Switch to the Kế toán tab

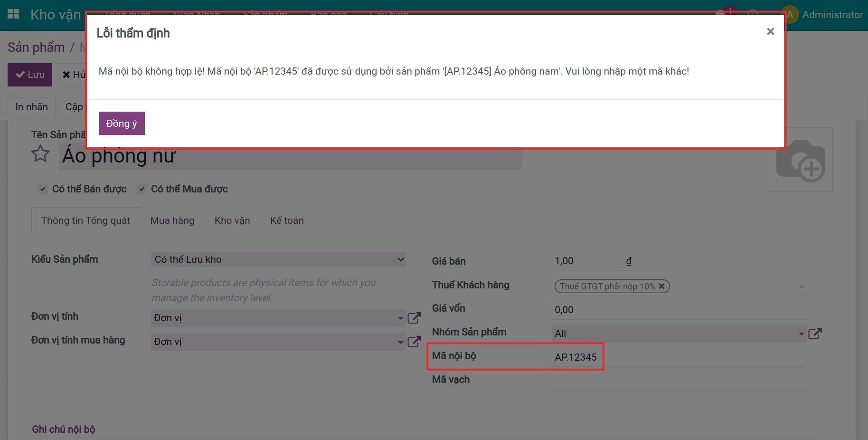coord(287,220)
